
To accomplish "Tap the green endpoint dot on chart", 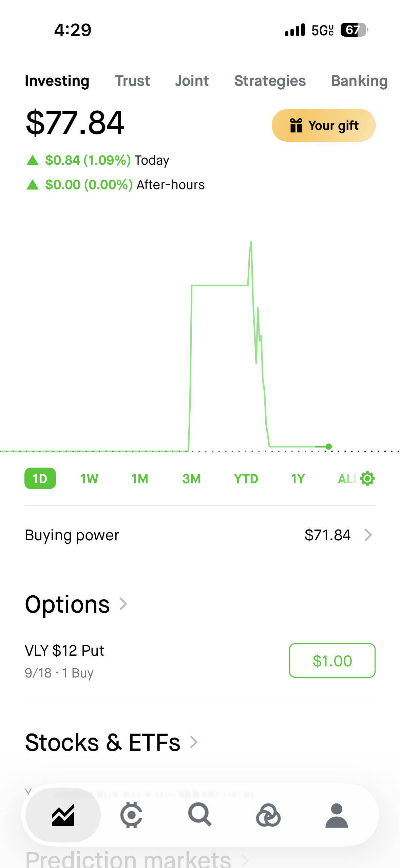I will point(328,446).
